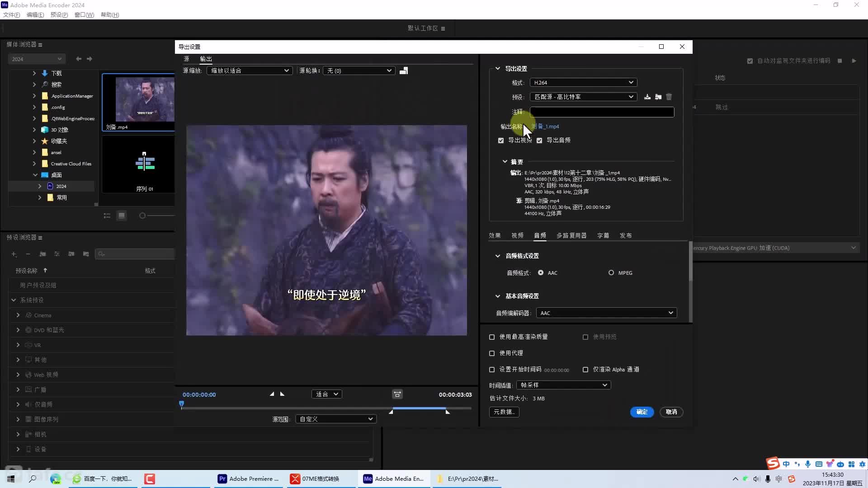Click the out point marker on timeline bar
Viewport: 868px width, 488px height.
click(x=448, y=412)
